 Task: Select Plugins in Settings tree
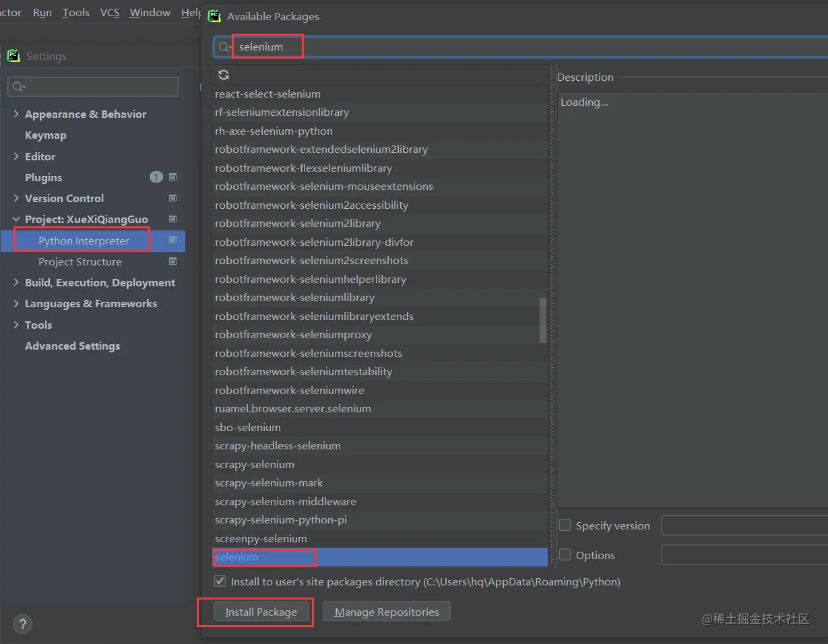[x=43, y=177]
